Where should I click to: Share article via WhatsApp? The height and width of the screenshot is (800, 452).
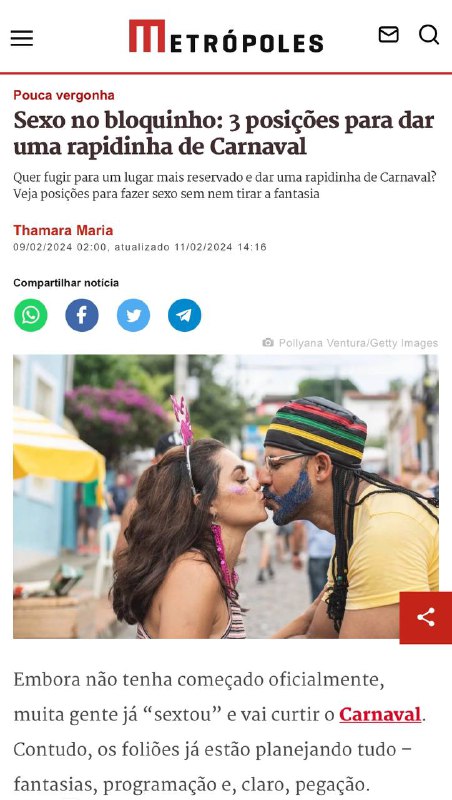tap(31, 315)
